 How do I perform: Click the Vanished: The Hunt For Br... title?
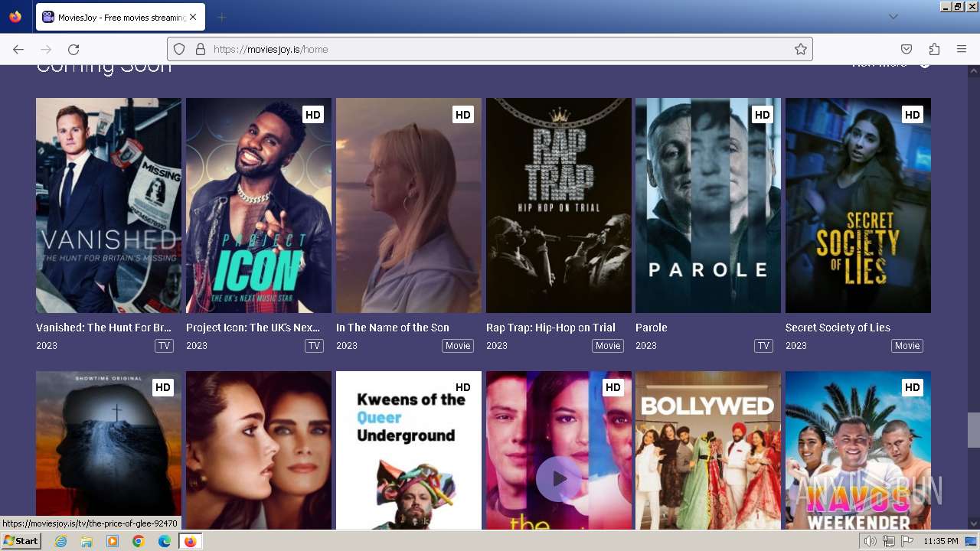click(103, 328)
